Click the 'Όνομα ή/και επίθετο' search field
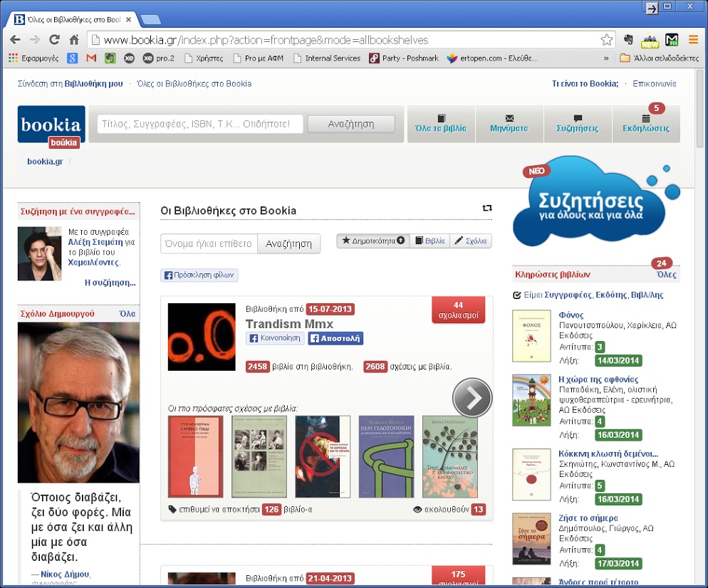Screen dimensions: 708x588 [209, 243]
